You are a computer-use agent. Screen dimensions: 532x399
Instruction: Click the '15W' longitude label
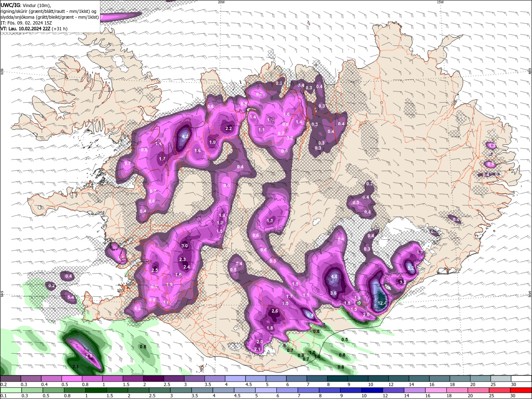(x=440, y=2)
